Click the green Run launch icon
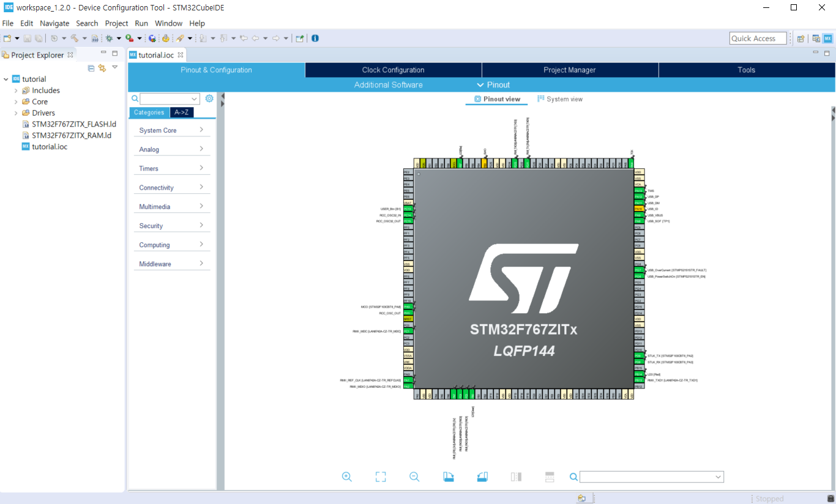 click(x=129, y=38)
